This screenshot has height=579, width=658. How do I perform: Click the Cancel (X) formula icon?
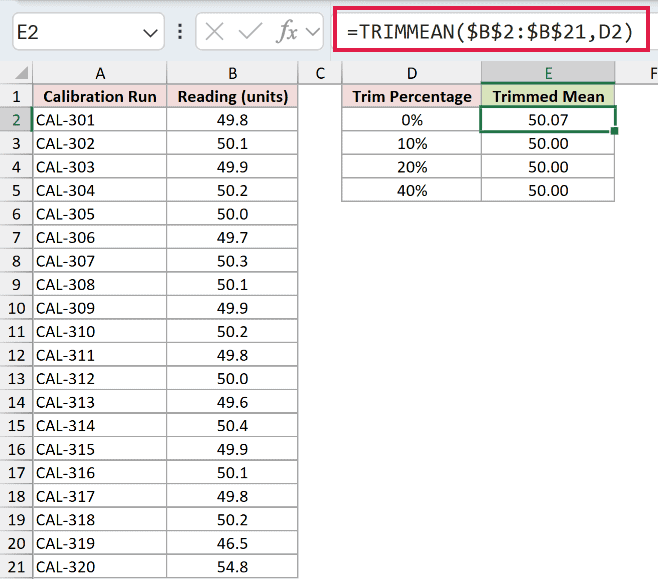214,32
